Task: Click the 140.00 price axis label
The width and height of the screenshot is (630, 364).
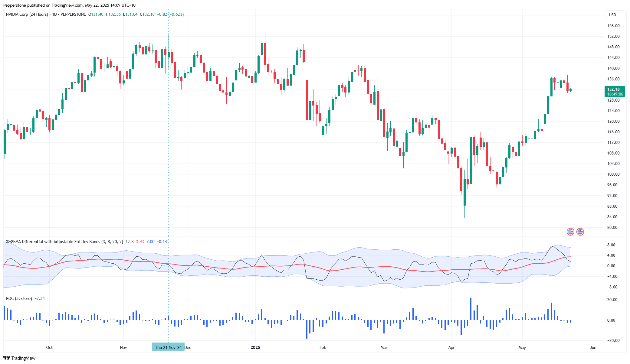Action: click(x=614, y=68)
